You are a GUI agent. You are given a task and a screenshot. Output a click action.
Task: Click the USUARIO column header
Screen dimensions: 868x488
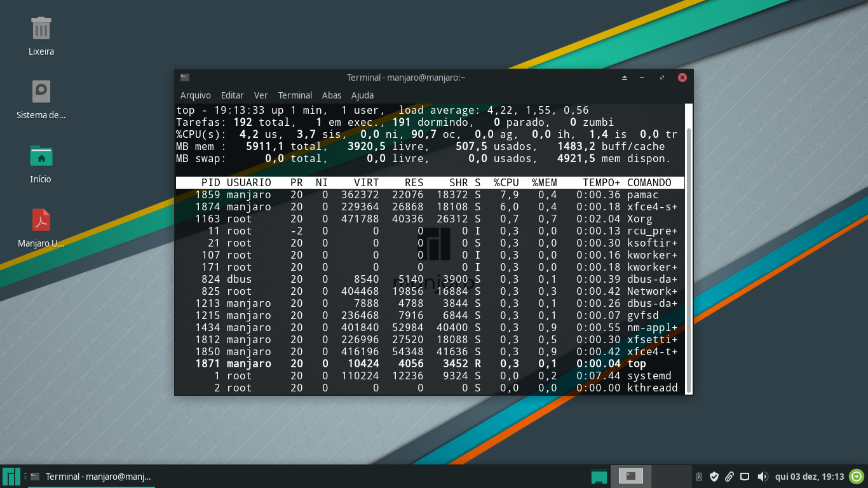pyautogui.click(x=249, y=183)
